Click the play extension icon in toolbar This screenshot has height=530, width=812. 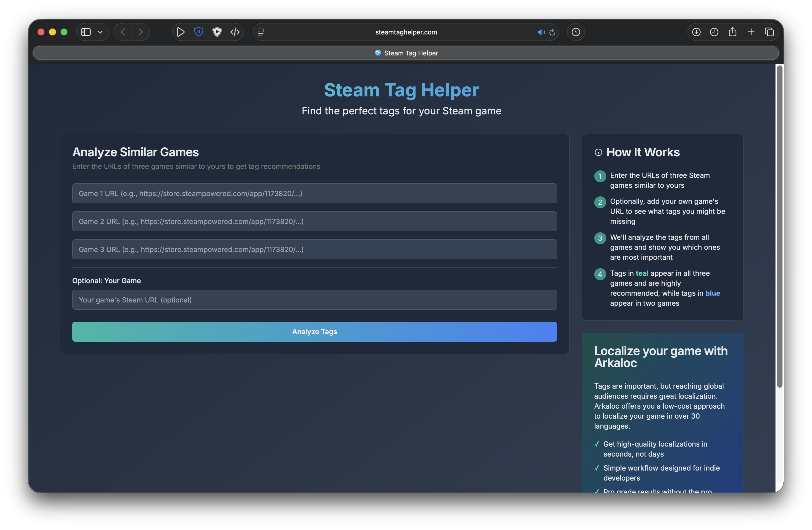tap(181, 32)
